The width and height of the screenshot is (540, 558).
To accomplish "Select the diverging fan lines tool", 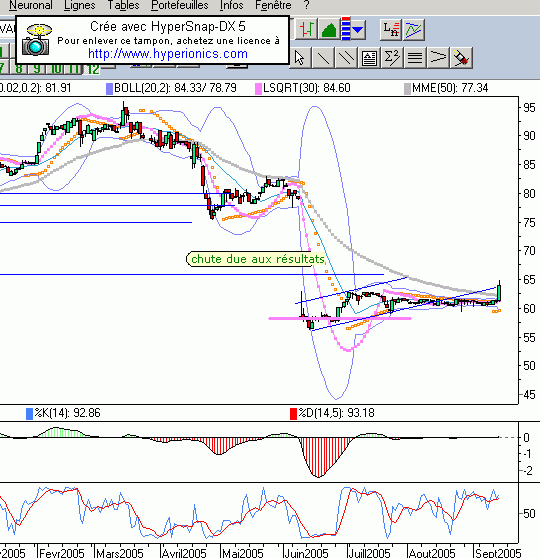I will pyautogui.click(x=438, y=58).
